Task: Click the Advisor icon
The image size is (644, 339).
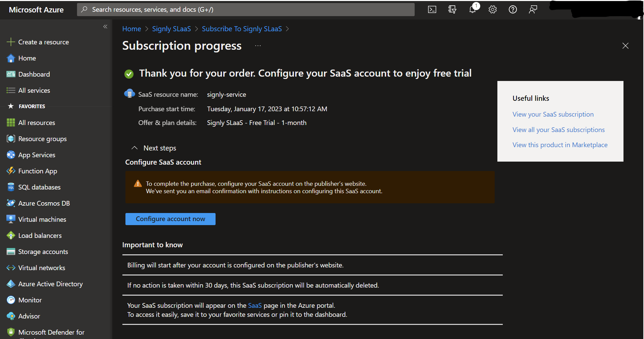Action: click(11, 316)
